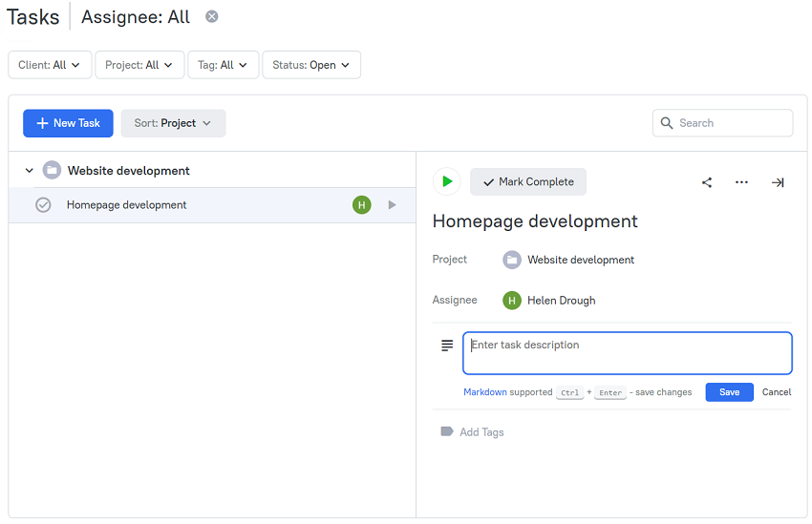Open the Client: All dropdown
Screen dimensions: 812x524
50,65
